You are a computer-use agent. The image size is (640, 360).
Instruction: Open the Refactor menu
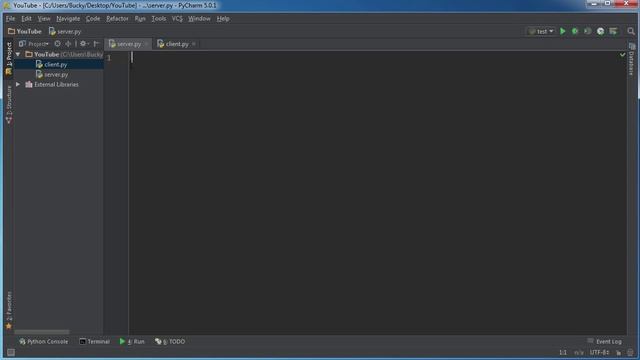coord(117,19)
